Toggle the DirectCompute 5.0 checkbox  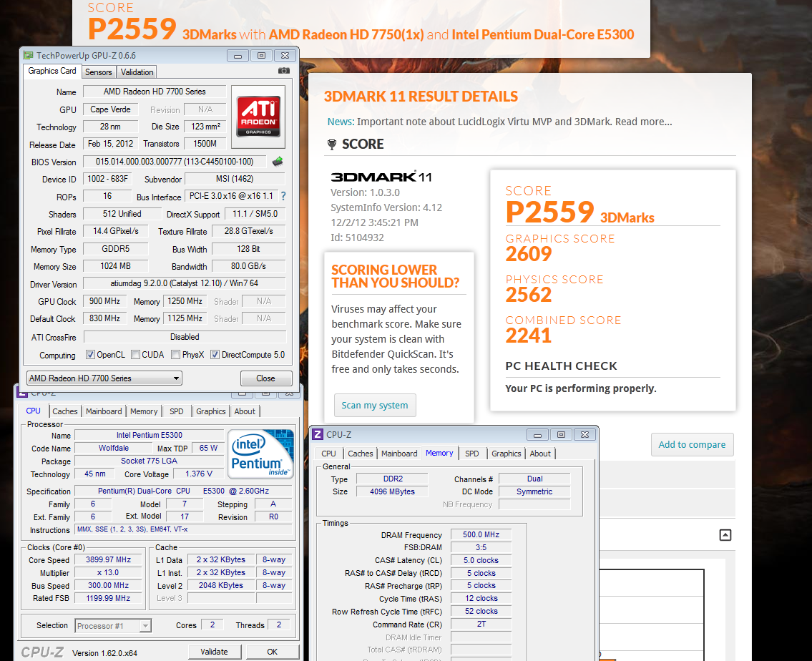(x=215, y=355)
